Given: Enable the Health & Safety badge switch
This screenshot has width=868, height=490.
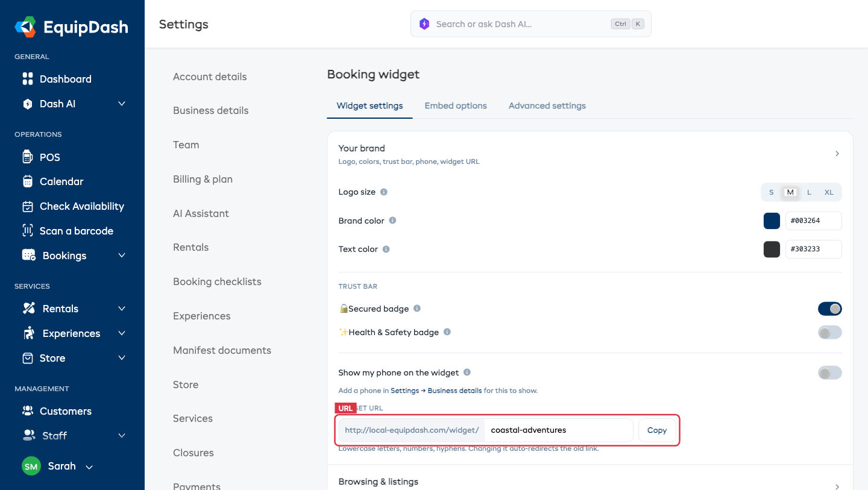Looking at the screenshot, I should (x=829, y=332).
